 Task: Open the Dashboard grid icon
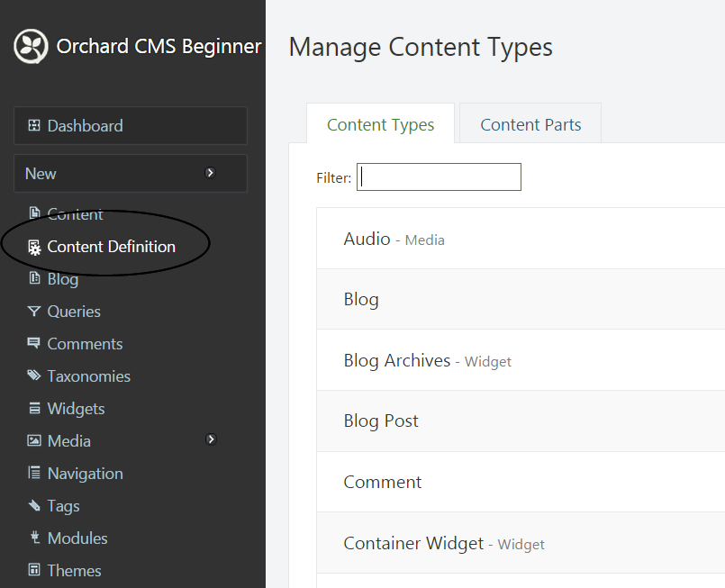(33, 125)
